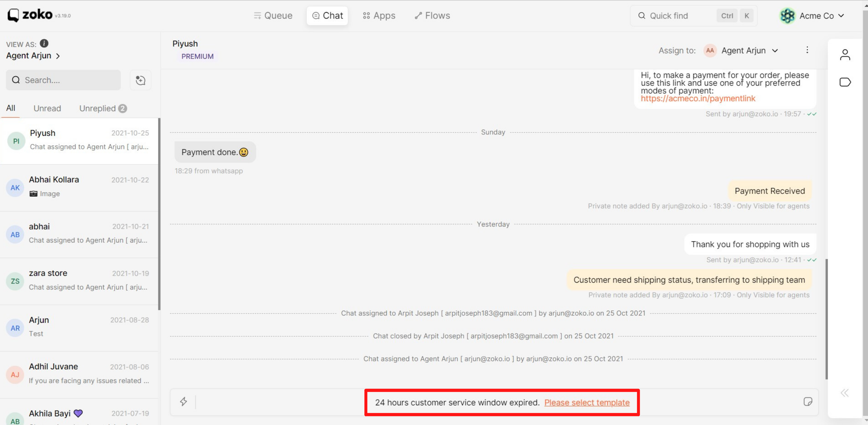This screenshot has height=425, width=868.
Task: Open the customer profile person icon
Action: (845, 55)
